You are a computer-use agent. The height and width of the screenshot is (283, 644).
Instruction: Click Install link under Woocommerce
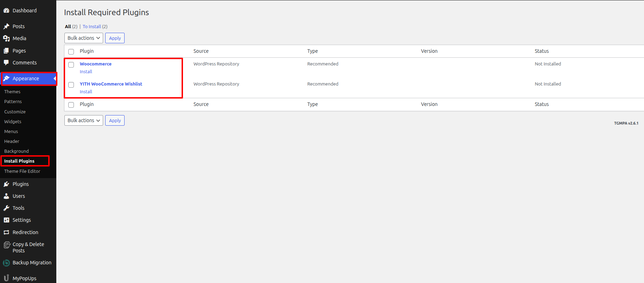tap(86, 71)
